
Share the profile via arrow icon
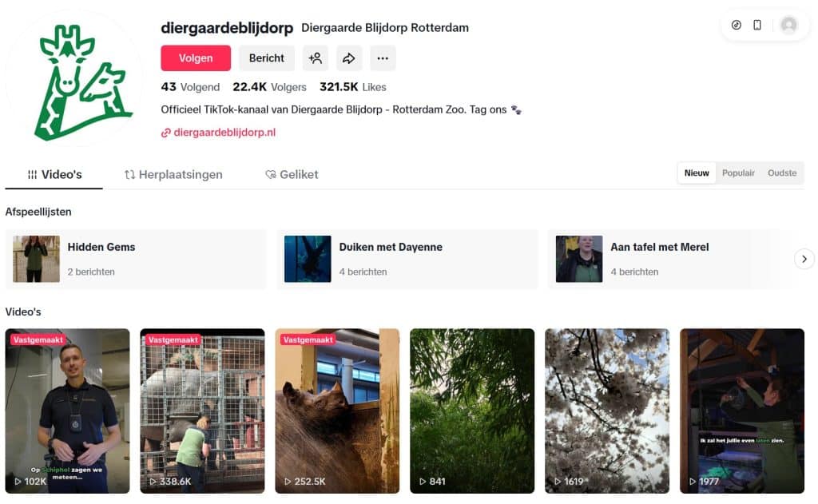click(349, 58)
